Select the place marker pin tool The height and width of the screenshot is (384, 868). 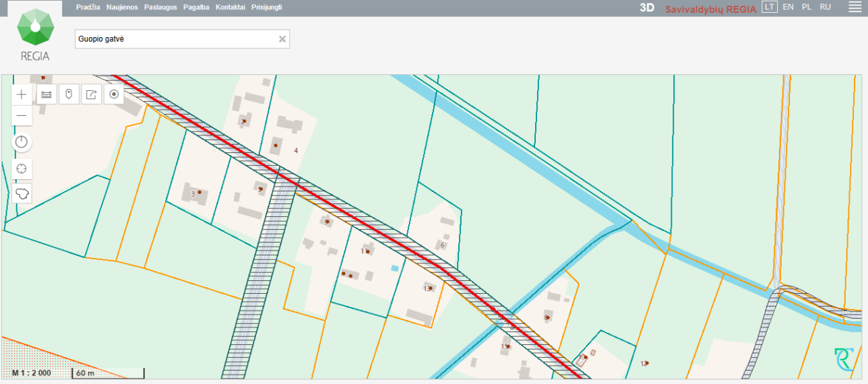[69, 94]
